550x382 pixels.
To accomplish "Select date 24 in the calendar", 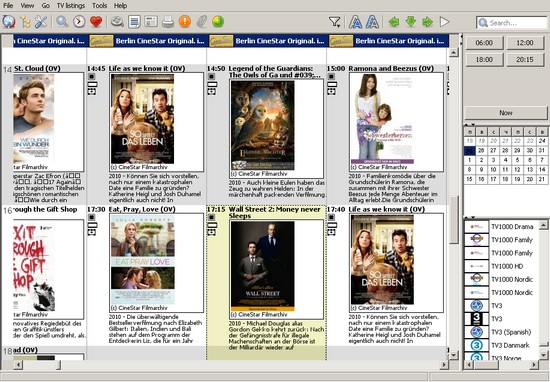I will click(542, 141).
